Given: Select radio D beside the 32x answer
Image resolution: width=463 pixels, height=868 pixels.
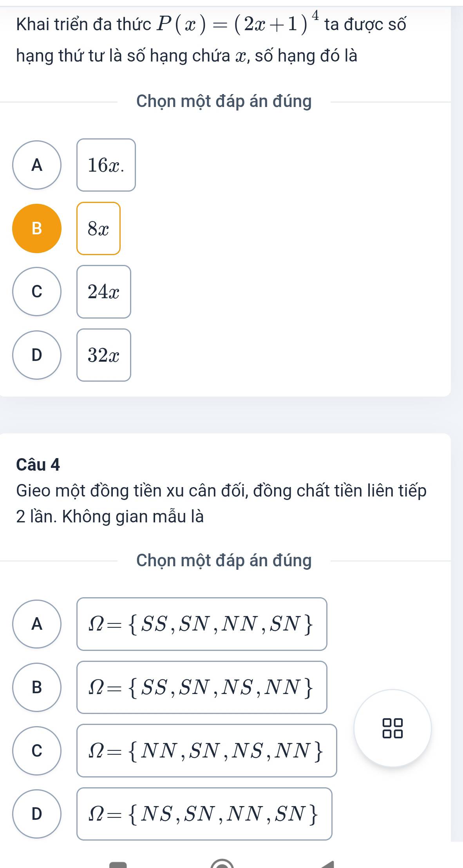Looking at the screenshot, I should click(37, 355).
